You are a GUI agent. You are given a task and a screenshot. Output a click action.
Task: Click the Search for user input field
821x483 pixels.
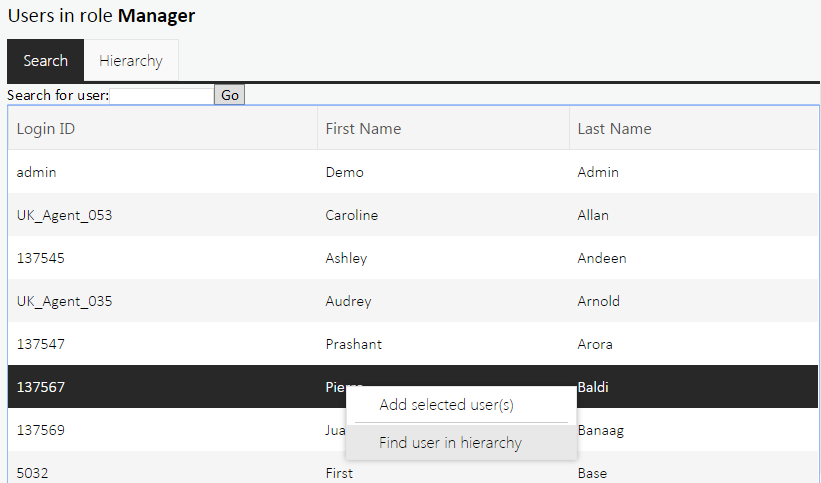[162, 95]
